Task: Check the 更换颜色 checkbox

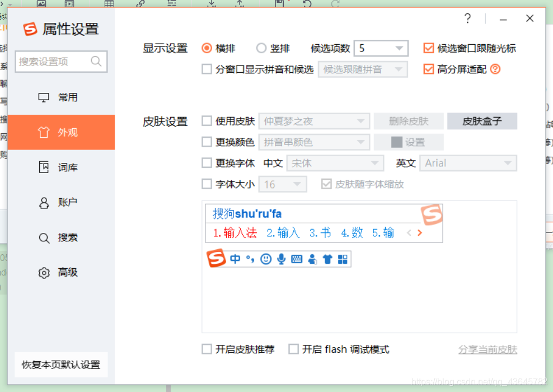Action: pos(207,142)
